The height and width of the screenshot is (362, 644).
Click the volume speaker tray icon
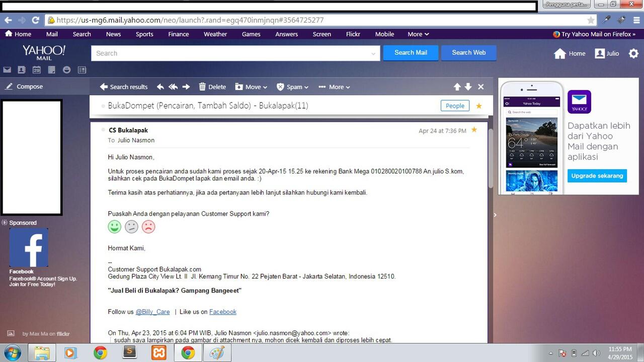(596, 353)
